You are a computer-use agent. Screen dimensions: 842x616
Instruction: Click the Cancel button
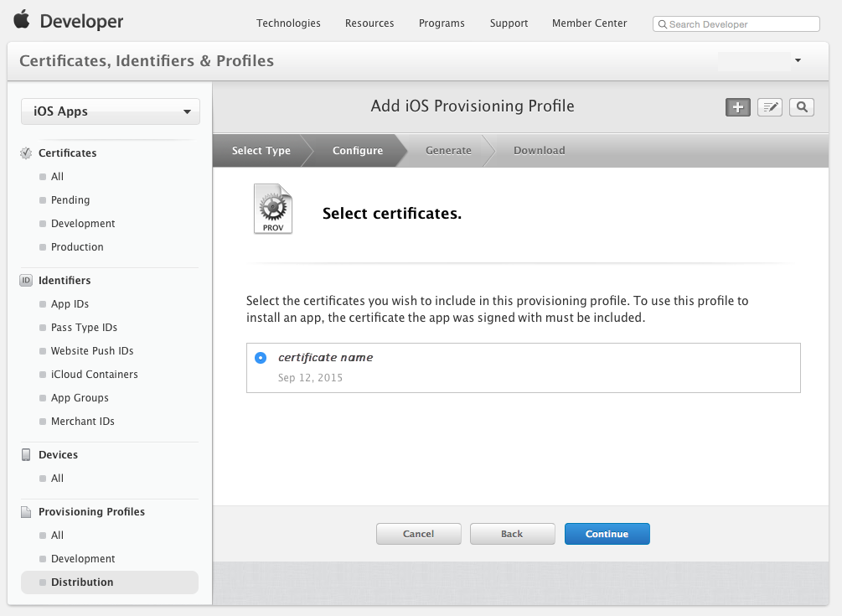click(418, 533)
